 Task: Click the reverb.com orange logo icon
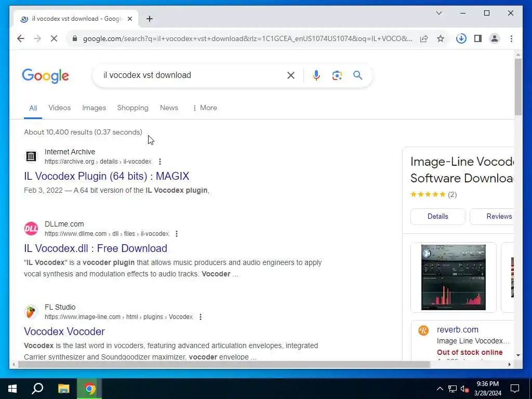click(x=423, y=330)
